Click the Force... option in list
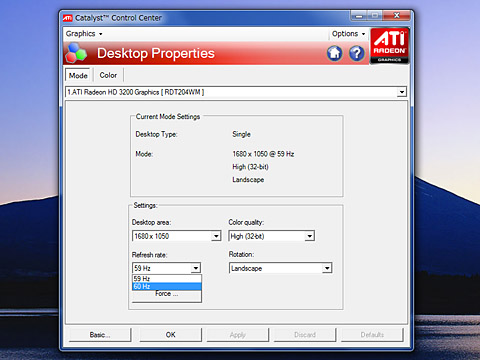The image size is (480, 360). pyautogui.click(x=167, y=294)
